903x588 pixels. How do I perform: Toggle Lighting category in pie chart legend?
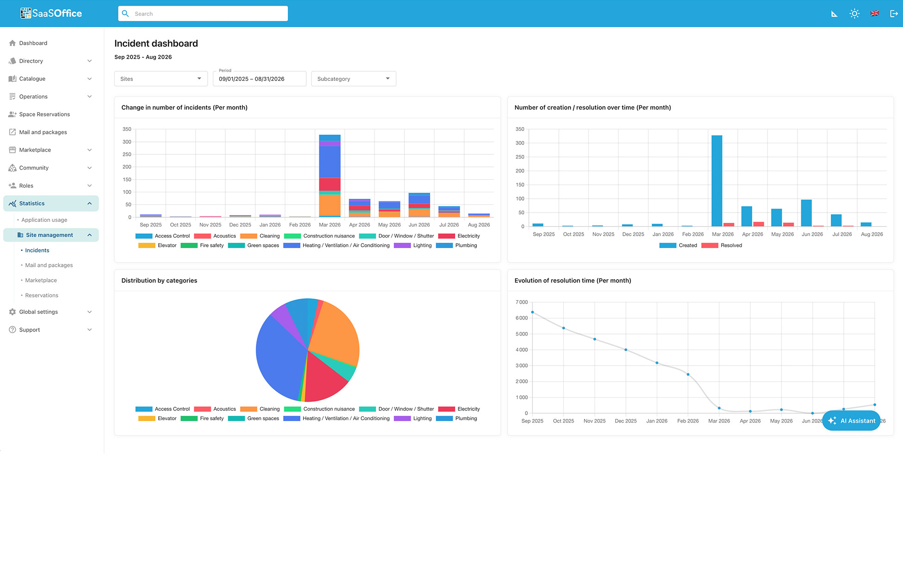pos(413,418)
